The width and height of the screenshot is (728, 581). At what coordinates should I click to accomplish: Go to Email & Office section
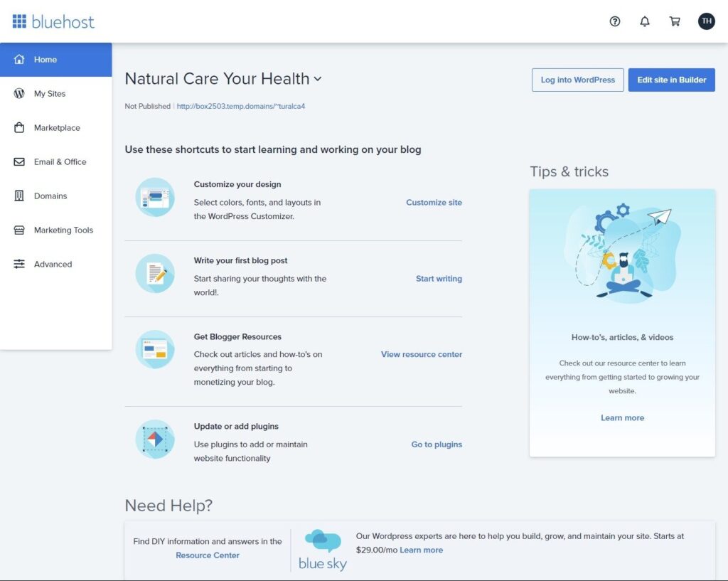coord(60,162)
